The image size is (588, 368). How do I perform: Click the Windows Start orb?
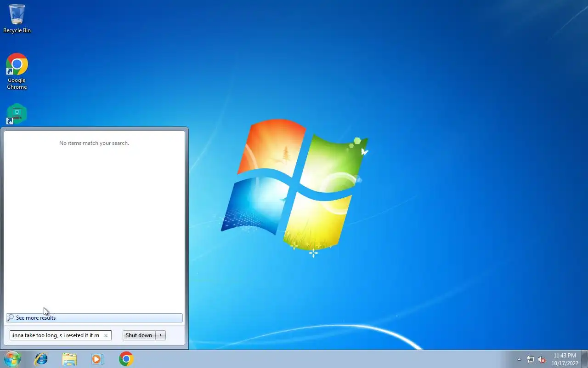click(12, 359)
